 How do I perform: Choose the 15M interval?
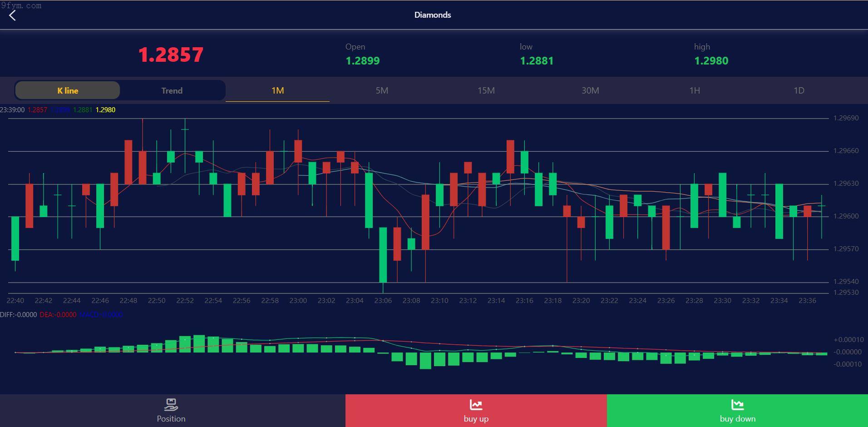point(486,90)
